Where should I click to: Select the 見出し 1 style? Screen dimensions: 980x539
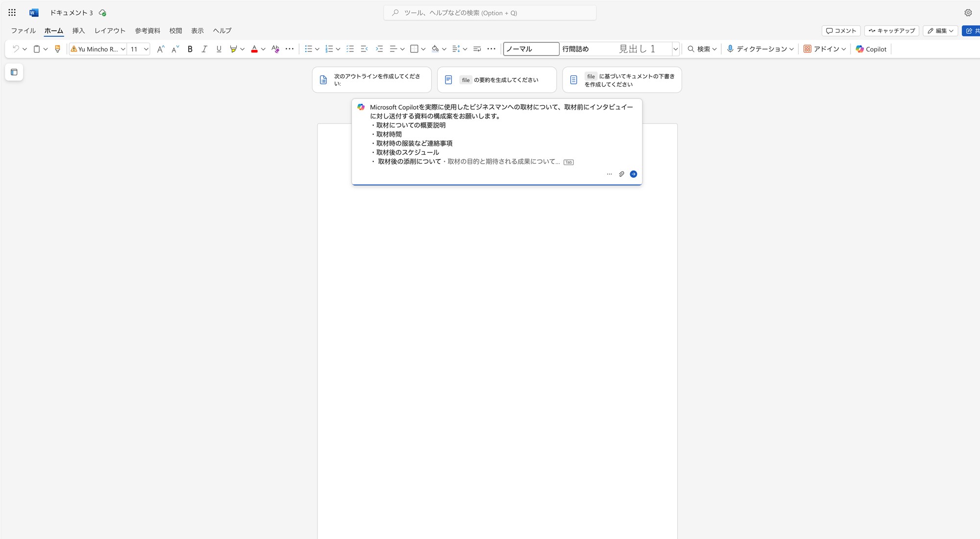[x=637, y=49]
